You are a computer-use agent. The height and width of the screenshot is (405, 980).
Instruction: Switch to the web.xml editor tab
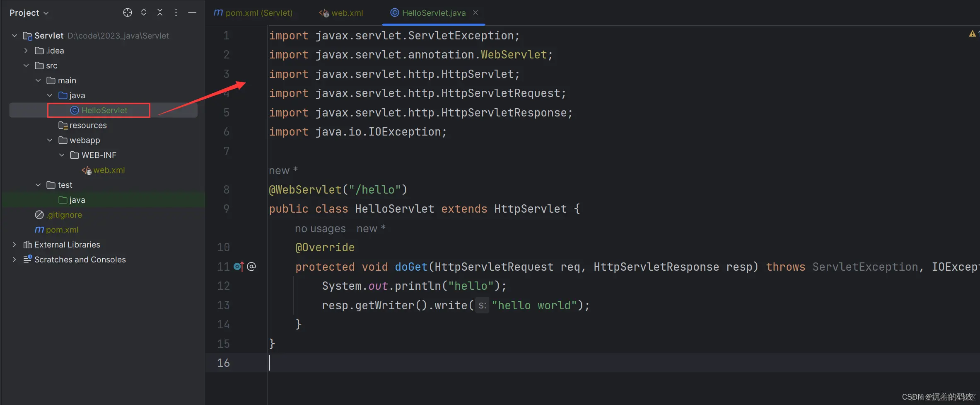pos(341,13)
